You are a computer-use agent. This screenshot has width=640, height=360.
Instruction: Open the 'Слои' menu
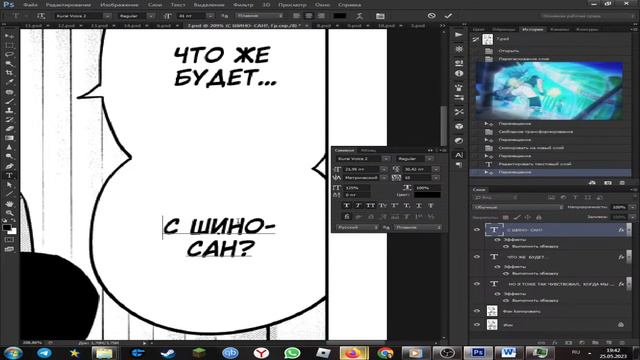click(155, 5)
